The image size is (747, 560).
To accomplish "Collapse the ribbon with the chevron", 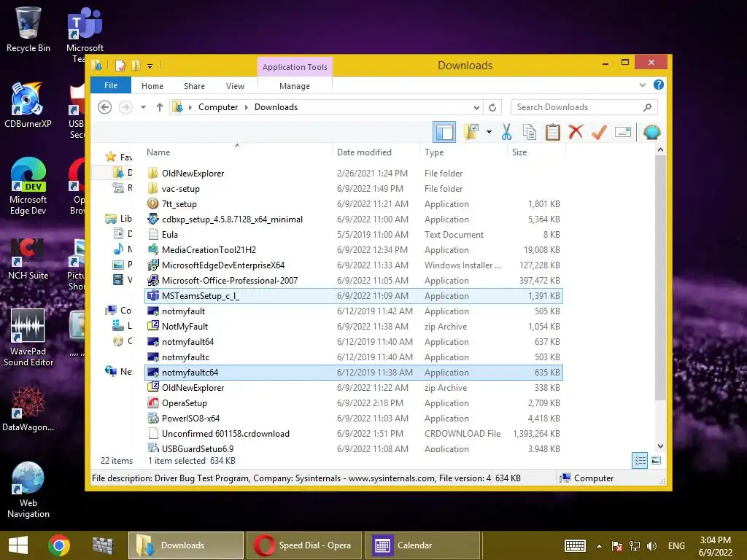I will click(642, 85).
